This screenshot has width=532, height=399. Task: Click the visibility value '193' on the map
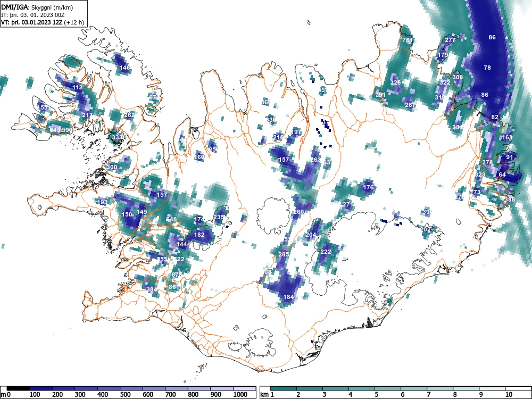point(103,202)
